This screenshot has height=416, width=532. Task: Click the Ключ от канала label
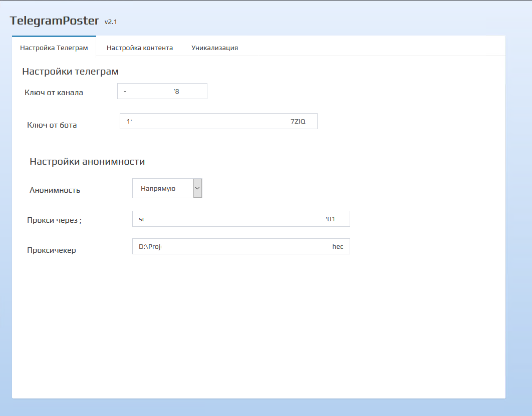click(x=54, y=93)
